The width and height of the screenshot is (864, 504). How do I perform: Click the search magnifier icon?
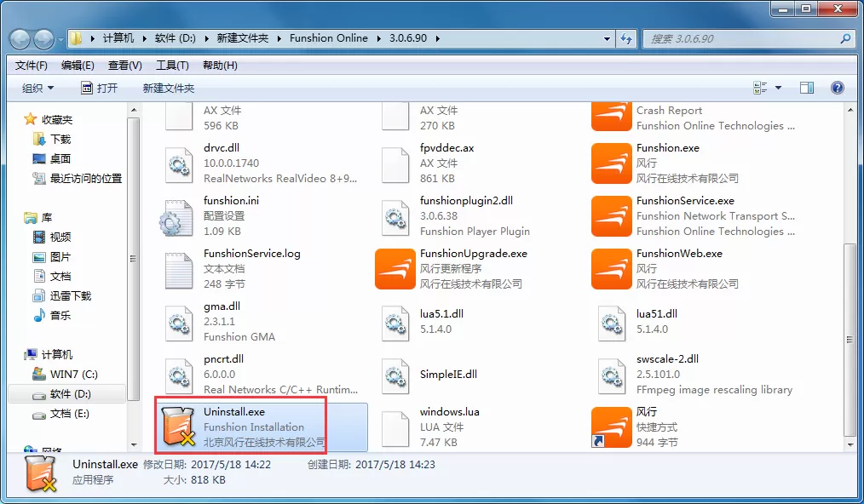click(846, 38)
